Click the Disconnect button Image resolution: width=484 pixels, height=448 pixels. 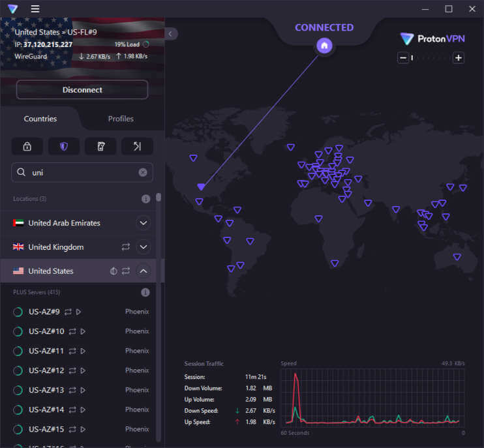tap(82, 90)
